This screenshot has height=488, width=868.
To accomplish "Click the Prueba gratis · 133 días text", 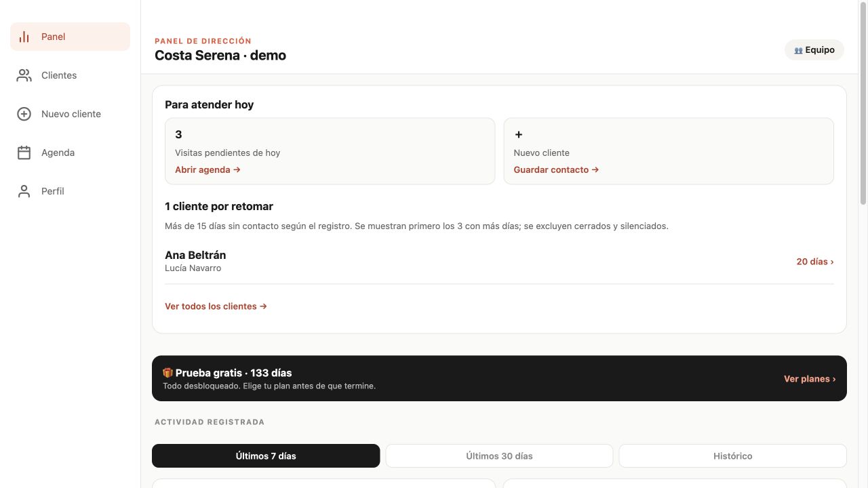I will coord(233,373).
